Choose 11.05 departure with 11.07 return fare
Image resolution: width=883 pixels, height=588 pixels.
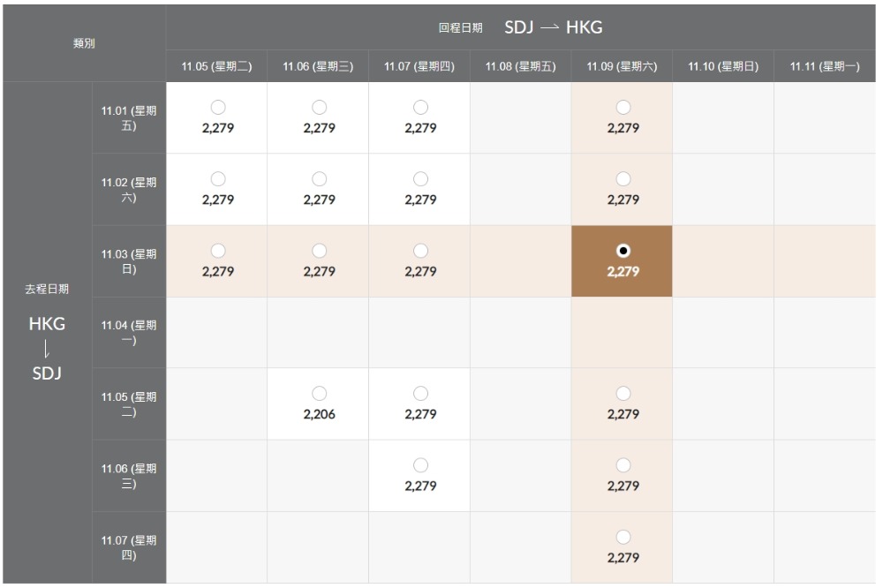point(420,394)
